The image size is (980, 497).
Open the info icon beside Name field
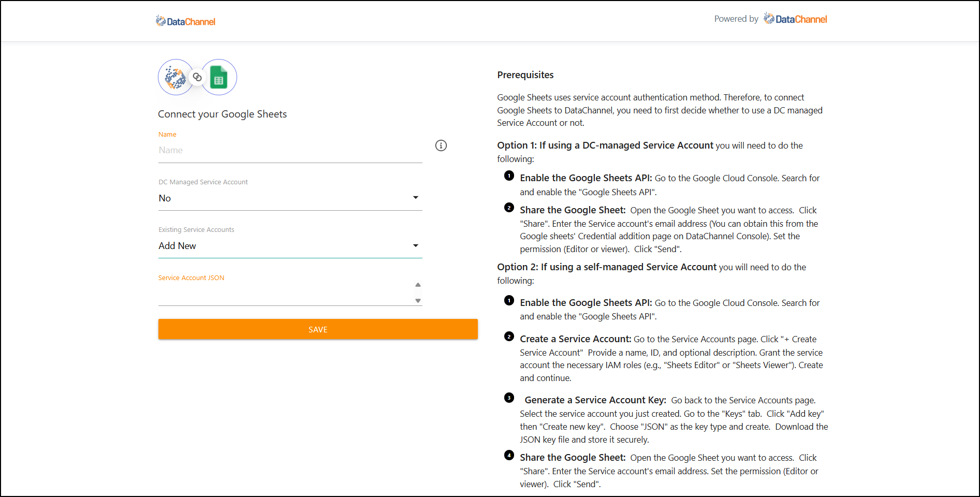[x=441, y=145]
